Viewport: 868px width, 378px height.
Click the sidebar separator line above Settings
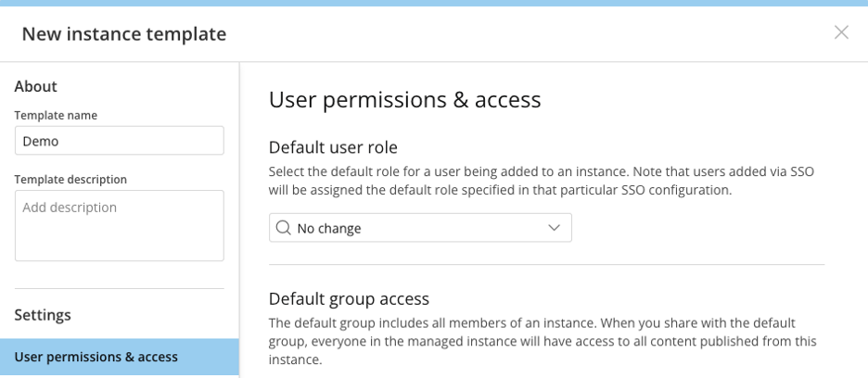coord(119,288)
